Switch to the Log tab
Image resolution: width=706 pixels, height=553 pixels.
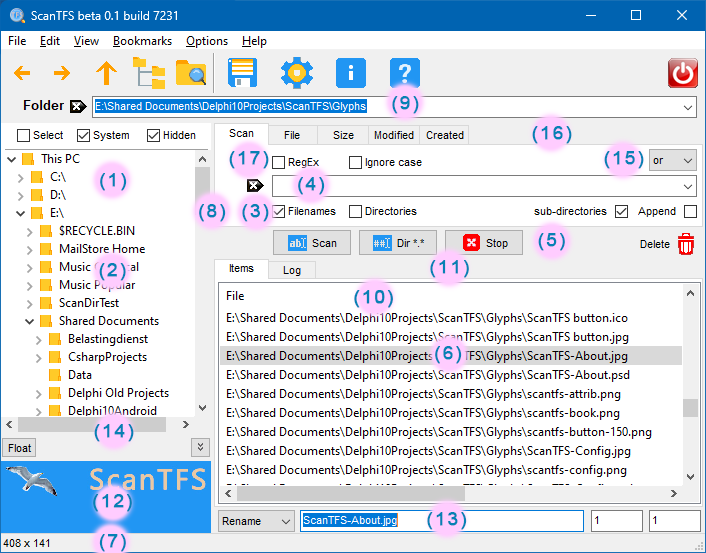point(292,269)
